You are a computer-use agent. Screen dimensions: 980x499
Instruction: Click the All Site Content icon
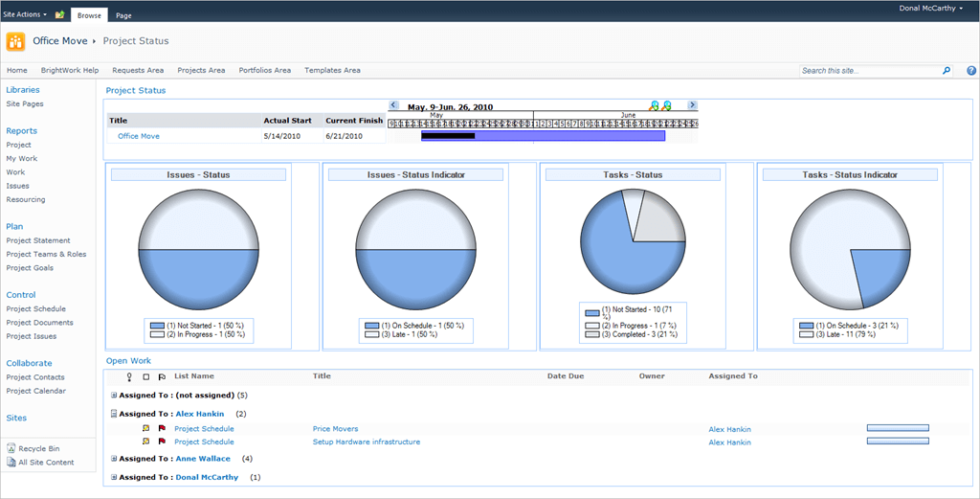coord(11,462)
